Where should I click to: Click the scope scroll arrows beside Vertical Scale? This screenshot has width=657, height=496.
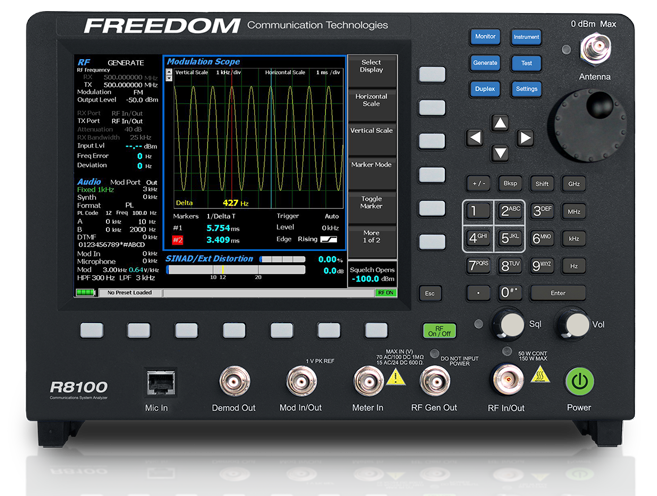(169, 75)
